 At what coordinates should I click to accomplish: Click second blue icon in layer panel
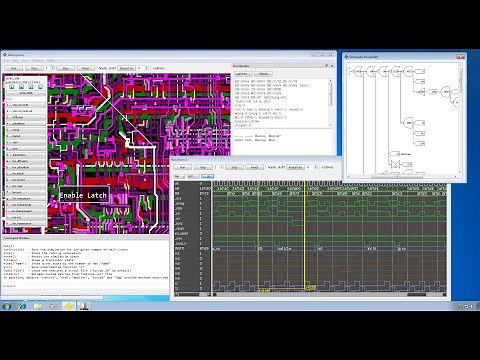point(21,87)
